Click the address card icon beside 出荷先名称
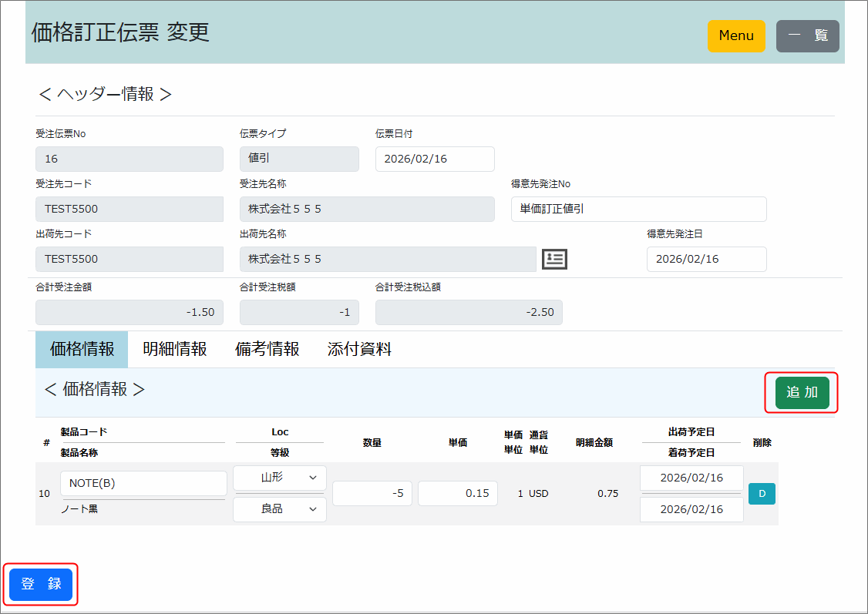The height and width of the screenshot is (614, 868). [x=554, y=260]
